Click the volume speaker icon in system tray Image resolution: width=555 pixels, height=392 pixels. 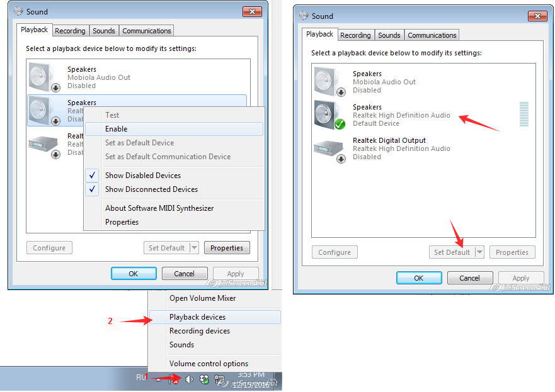(x=190, y=379)
